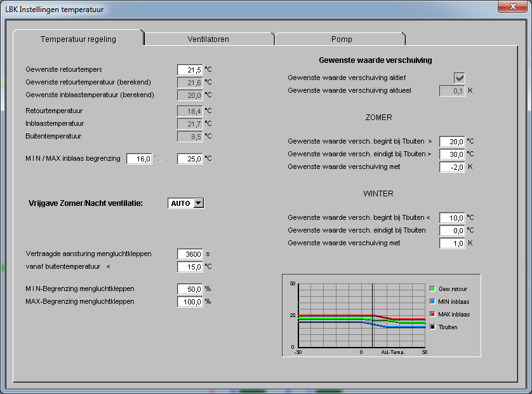Screen dimensions: 532x394
Task: Click ZOMER begint bij Tbuiten field 20,0
Action: tap(452, 141)
